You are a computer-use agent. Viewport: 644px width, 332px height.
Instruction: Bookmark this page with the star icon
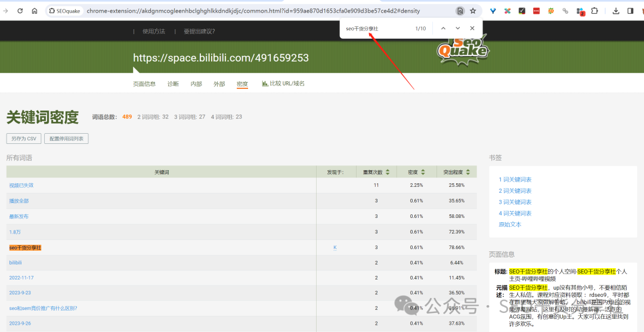pyautogui.click(x=473, y=11)
